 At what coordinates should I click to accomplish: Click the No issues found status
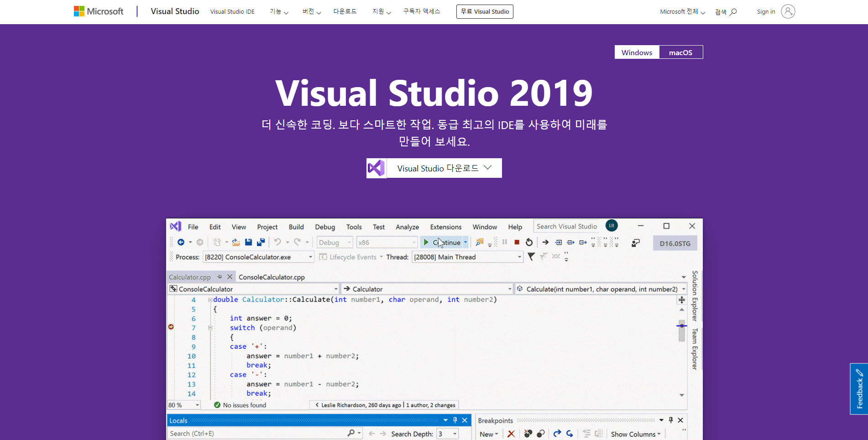(240, 405)
